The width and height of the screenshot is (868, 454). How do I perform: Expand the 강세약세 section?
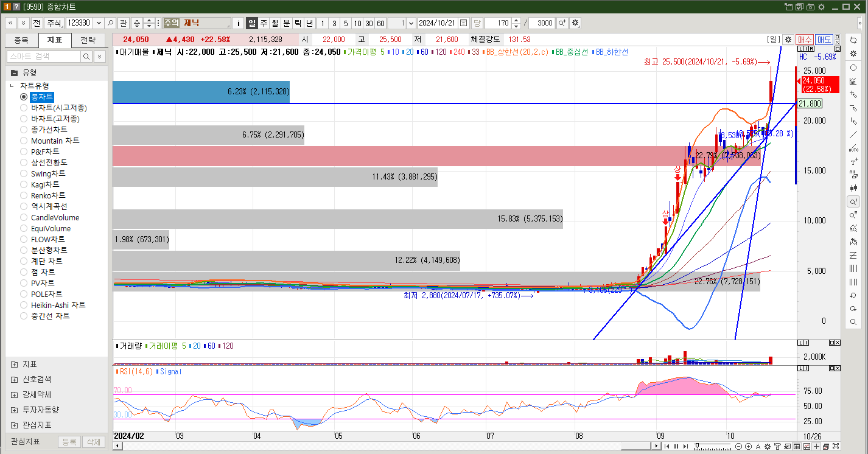tap(14, 395)
